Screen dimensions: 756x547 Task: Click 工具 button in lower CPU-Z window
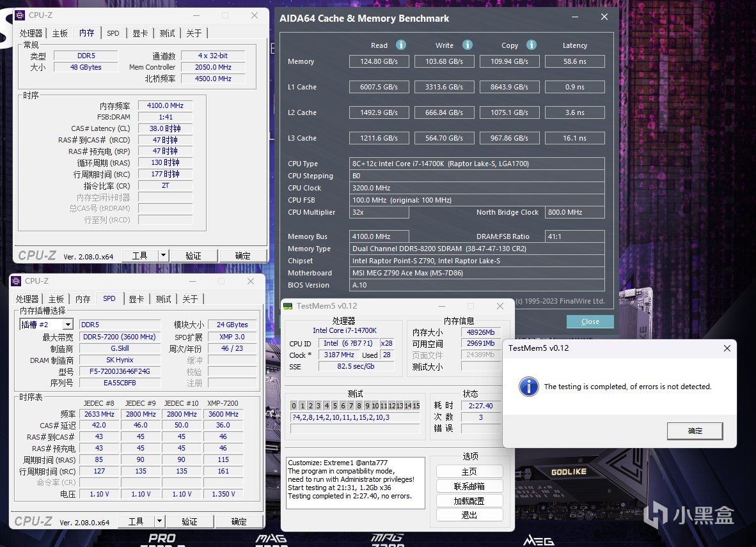tap(136, 521)
